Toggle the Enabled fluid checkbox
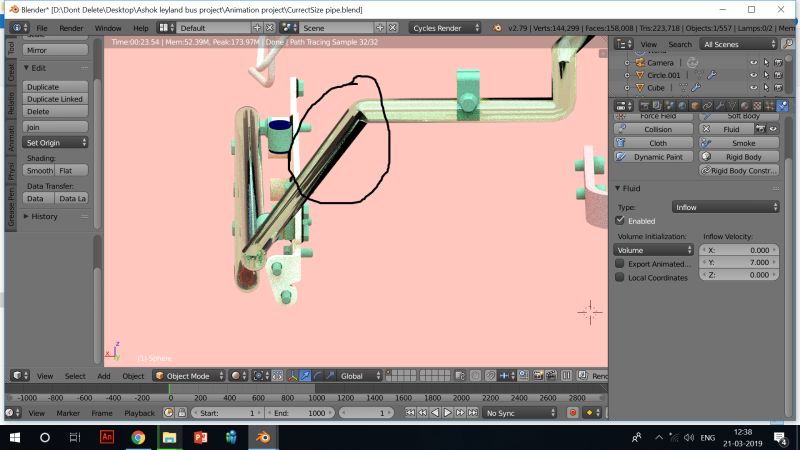This screenshot has height=450, width=800. point(620,220)
